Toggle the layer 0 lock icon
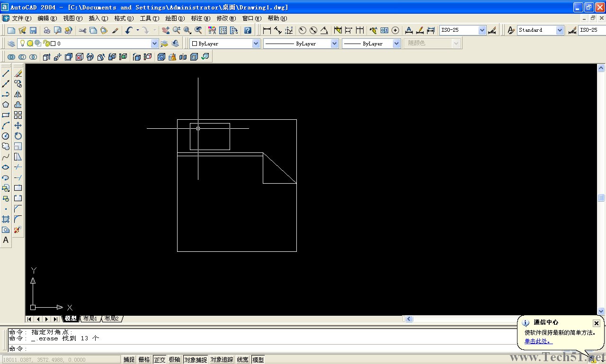The image size is (606, 364). (46, 43)
